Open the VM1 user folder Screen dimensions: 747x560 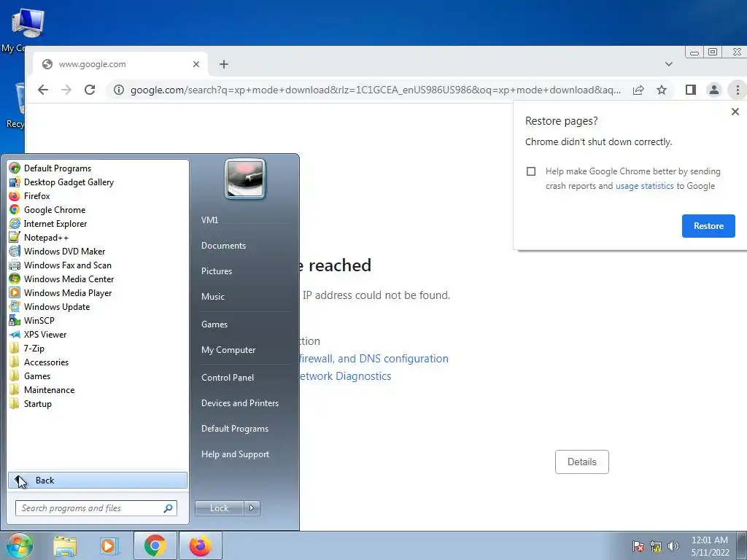click(x=209, y=219)
